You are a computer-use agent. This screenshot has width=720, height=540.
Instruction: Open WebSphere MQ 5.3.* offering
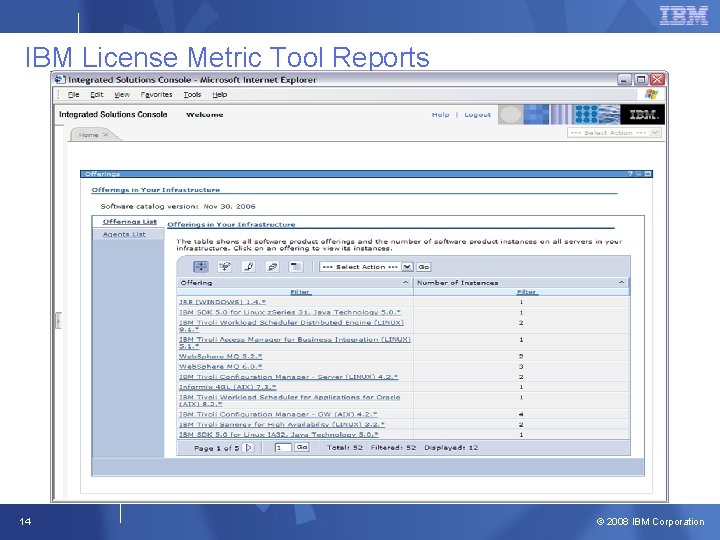[220, 356]
